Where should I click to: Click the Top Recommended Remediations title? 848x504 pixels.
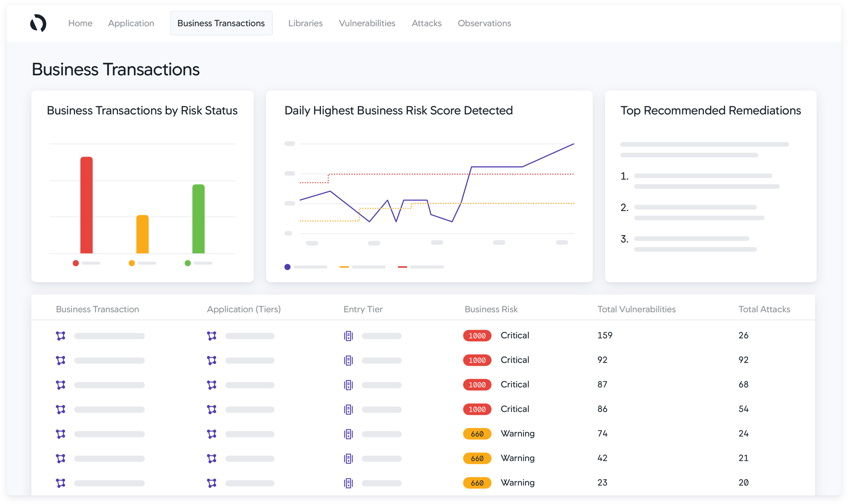click(x=710, y=111)
